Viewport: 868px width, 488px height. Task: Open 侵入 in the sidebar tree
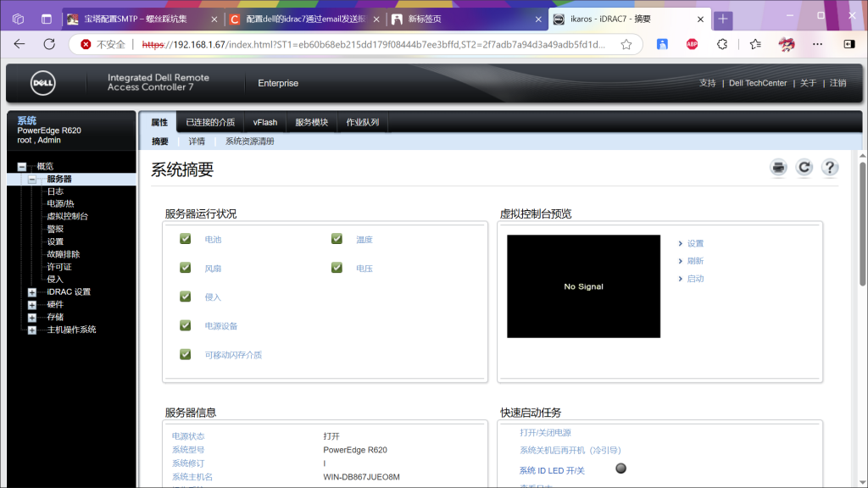click(55, 280)
